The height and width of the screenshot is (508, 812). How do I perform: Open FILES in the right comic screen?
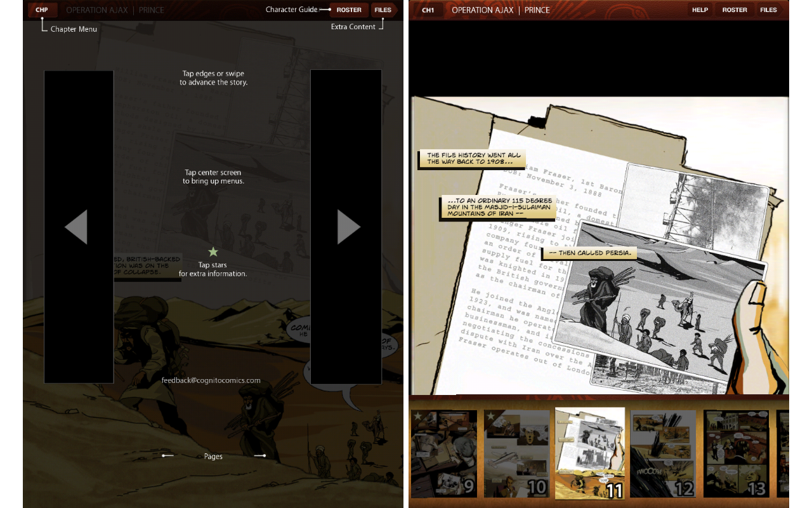click(769, 10)
